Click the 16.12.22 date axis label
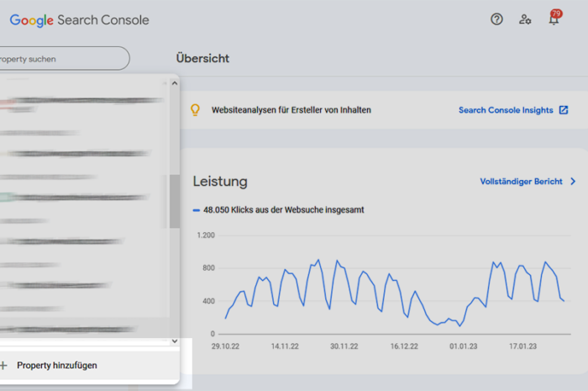 [x=404, y=346]
